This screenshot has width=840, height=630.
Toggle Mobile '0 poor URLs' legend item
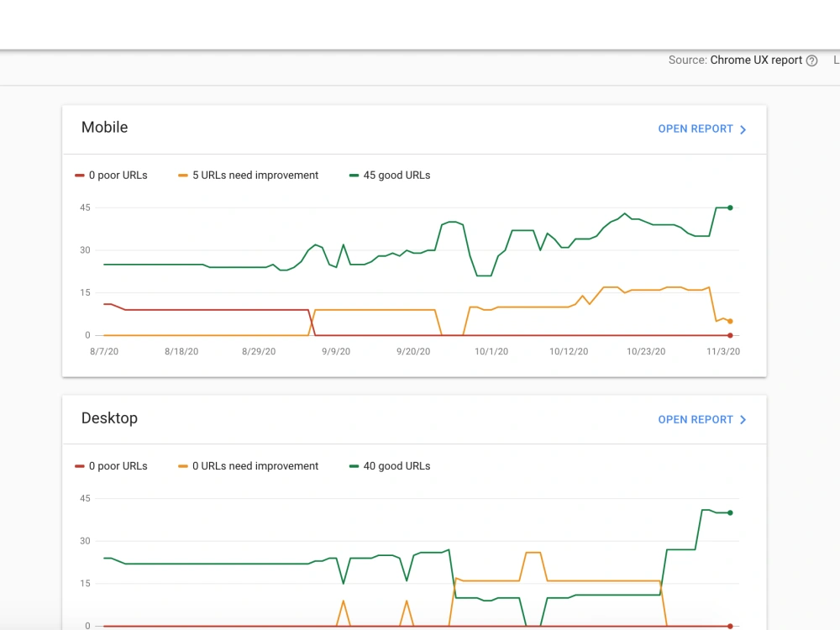pos(111,176)
